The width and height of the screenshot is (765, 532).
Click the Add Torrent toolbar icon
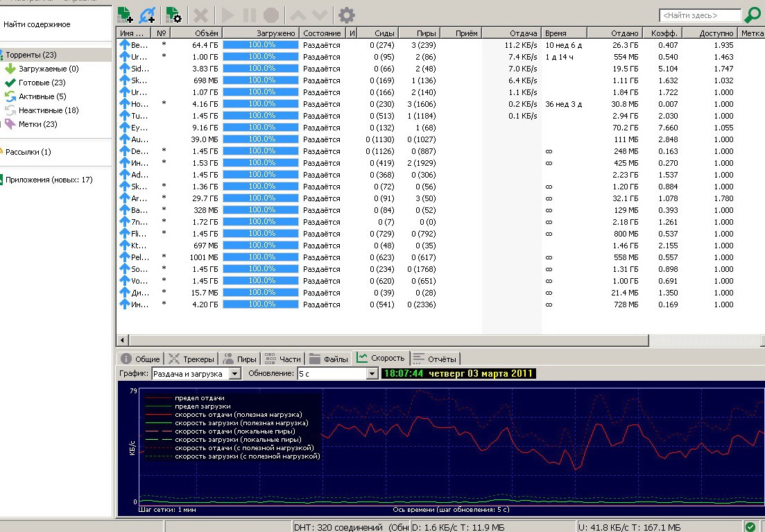[126, 15]
